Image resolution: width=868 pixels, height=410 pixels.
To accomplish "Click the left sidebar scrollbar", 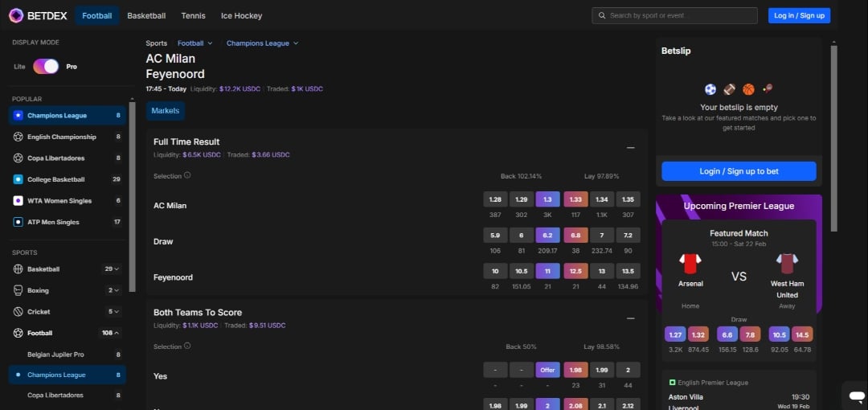I will [x=133, y=197].
